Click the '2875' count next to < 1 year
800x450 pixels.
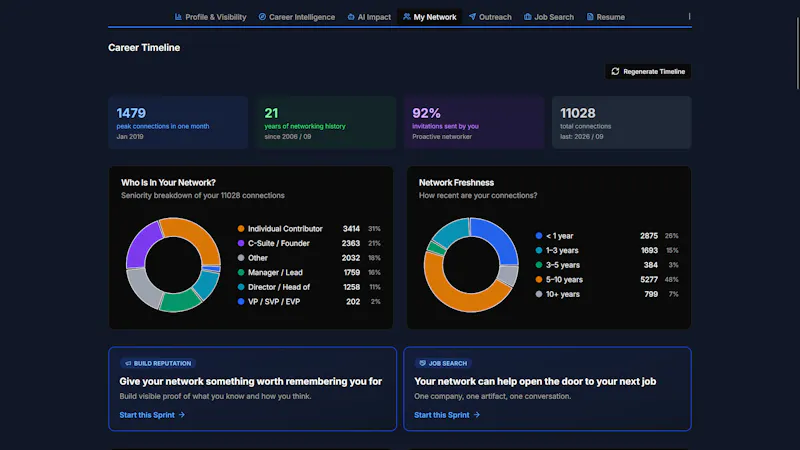(x=649, y=236)
